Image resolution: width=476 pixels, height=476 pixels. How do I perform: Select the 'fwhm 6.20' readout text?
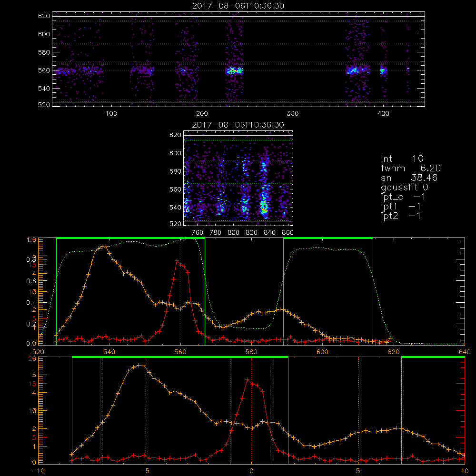[x=411, y=168]
